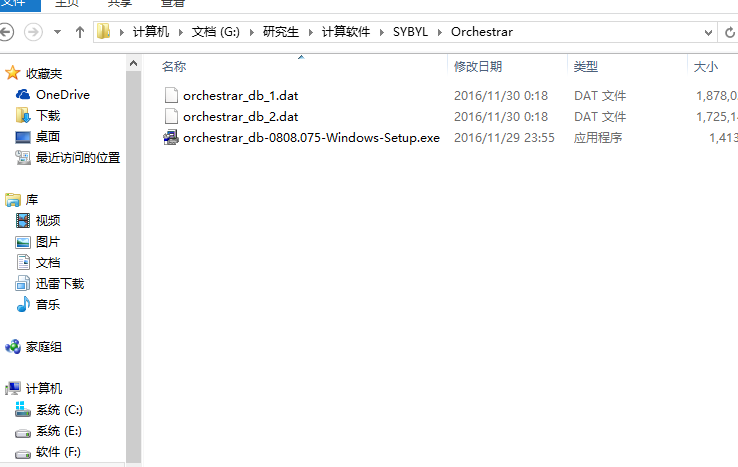Click the Back navigation arrow
The width and height of the screenshot is (738, 467).
coord(6,32)
